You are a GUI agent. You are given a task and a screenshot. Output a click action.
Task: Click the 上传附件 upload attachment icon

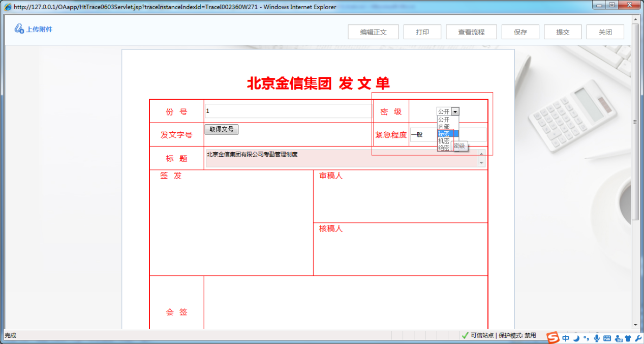click(33, 29)
